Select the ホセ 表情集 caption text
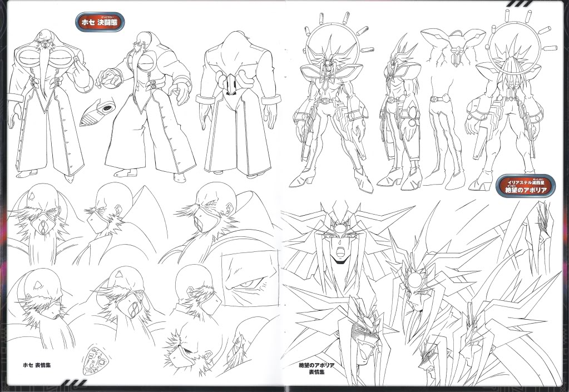This screenshot has width=569, height=392. [x=37, y=365]
